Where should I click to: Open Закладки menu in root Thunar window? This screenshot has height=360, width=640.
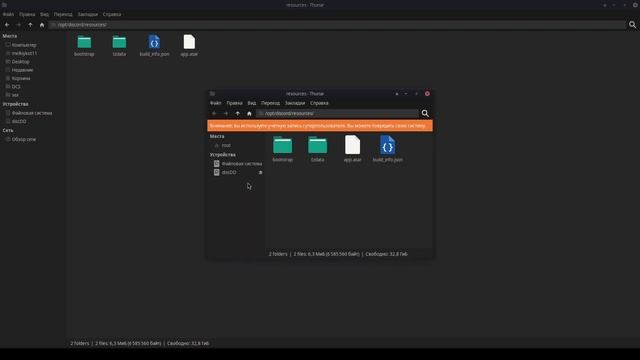click(295, 103)
